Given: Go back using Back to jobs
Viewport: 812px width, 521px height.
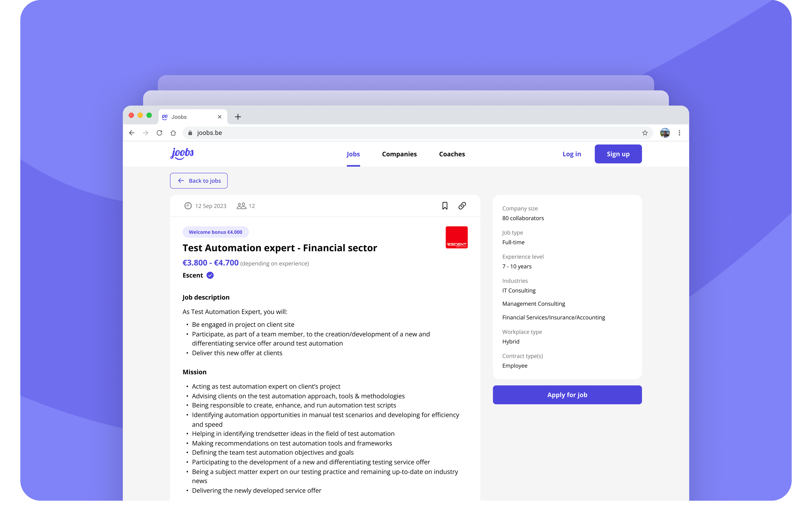Looking at the screenshot, I should [x=199, y=181].
